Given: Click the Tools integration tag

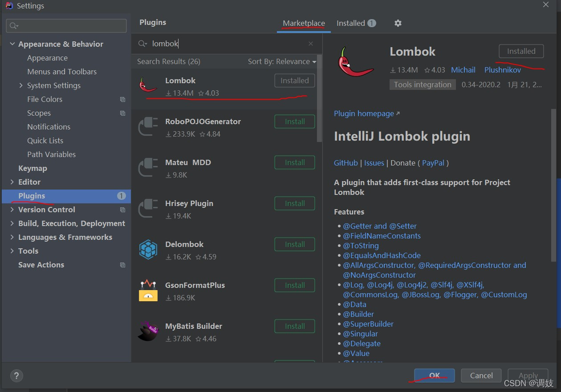Looking at the screenshot, I should click(423, 85).
